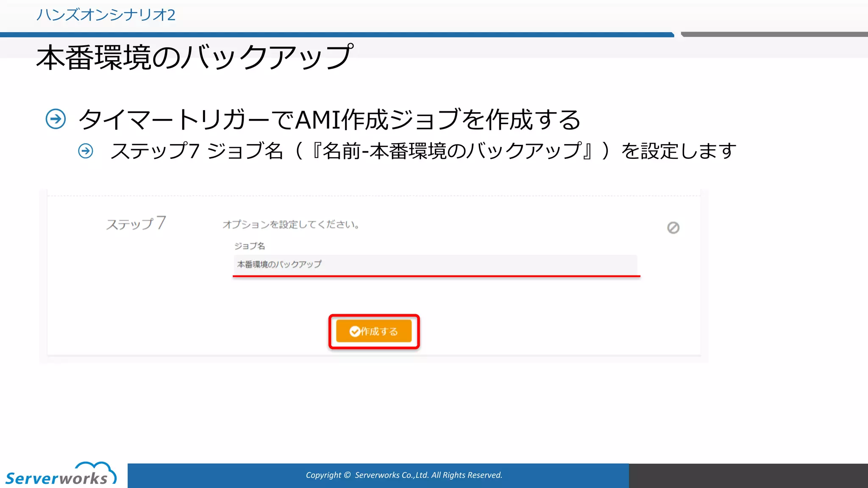868x488 pixels.
Task: Click the ハンズオンシナリオ2 header text
Action: tap(106, 15)
